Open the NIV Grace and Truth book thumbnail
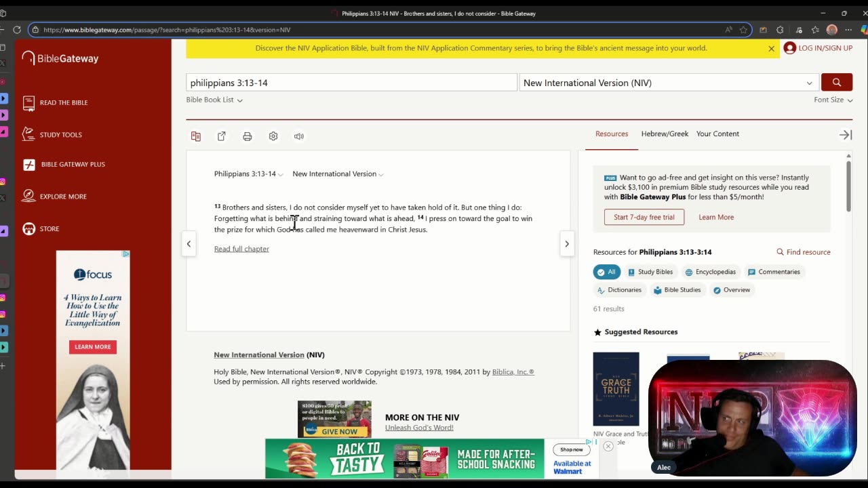 pyautogui.click(x=616, y=389)
